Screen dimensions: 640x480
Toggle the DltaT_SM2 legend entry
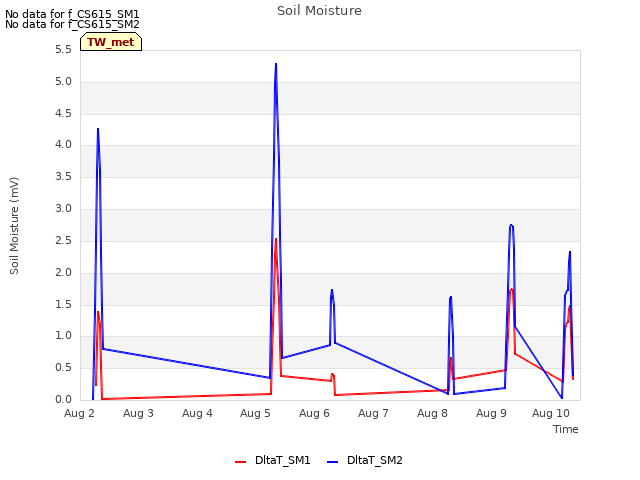click(x=365, y=460)
